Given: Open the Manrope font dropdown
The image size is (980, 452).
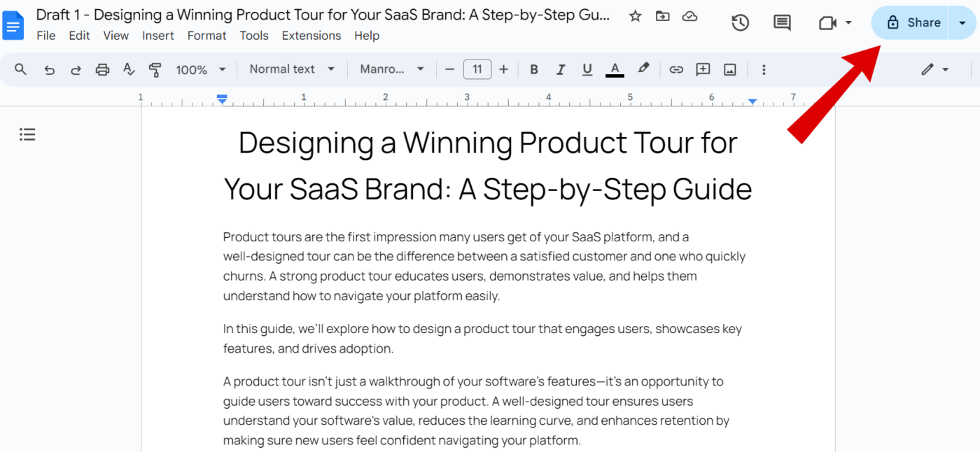Looking at the screenshot, I should click(x=391, y=69).
